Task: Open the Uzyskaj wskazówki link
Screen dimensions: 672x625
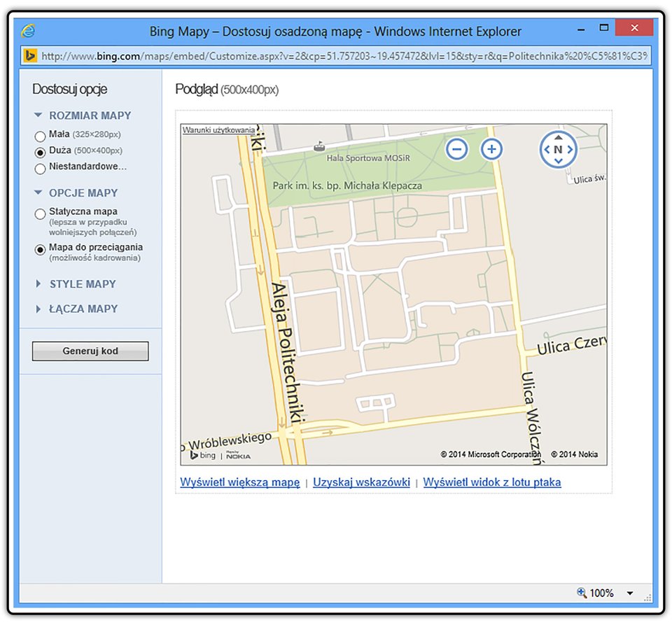Action: coord(361,482)
